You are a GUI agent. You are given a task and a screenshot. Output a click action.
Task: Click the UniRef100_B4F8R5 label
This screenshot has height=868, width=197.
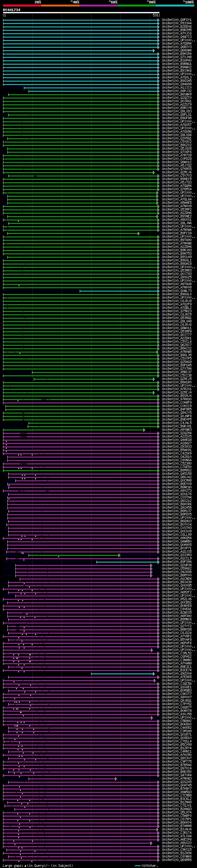[176, 410]
